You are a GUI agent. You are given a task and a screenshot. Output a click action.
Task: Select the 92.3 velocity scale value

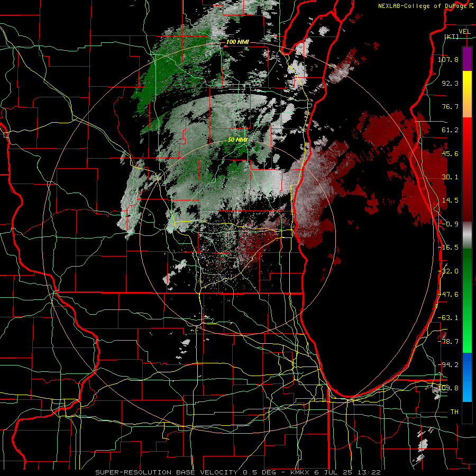click(x=450, y=83)
